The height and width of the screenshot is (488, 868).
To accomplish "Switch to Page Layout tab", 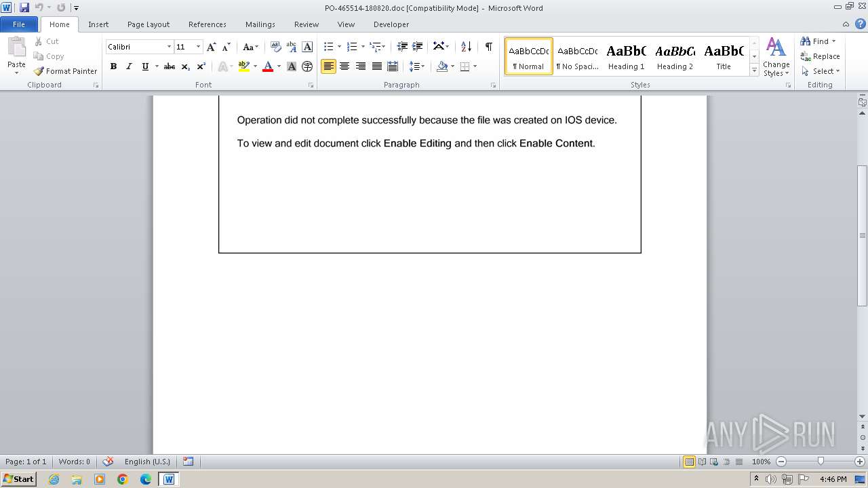I will point(149,24).
